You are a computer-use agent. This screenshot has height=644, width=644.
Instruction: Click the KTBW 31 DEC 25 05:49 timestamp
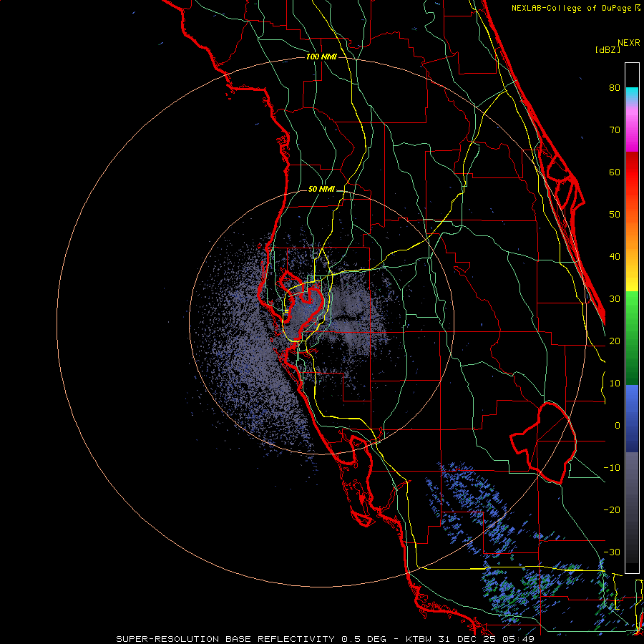tap(470, 639)
